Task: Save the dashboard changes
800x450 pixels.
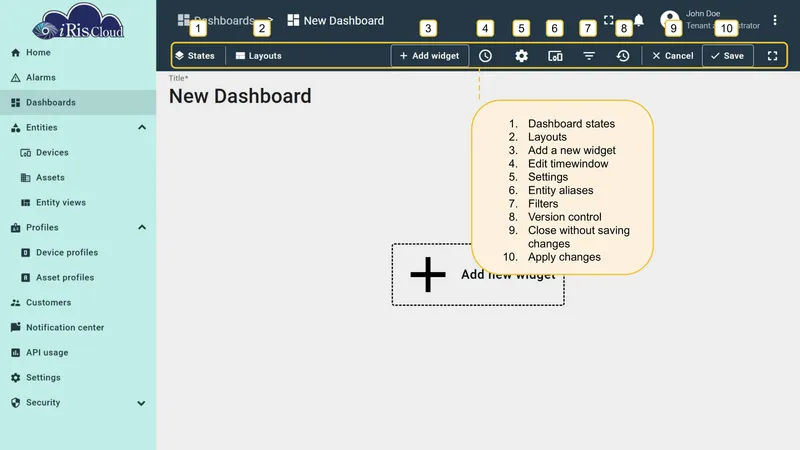Action: [x=728, y=56]
